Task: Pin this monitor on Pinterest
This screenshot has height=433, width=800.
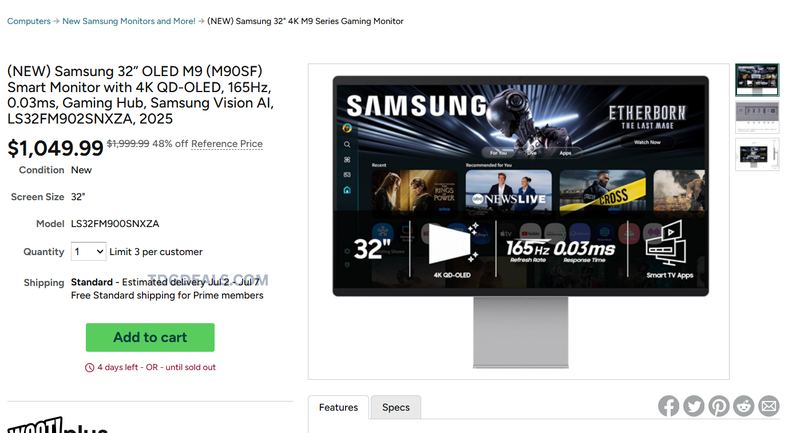Action: [718, 406]
